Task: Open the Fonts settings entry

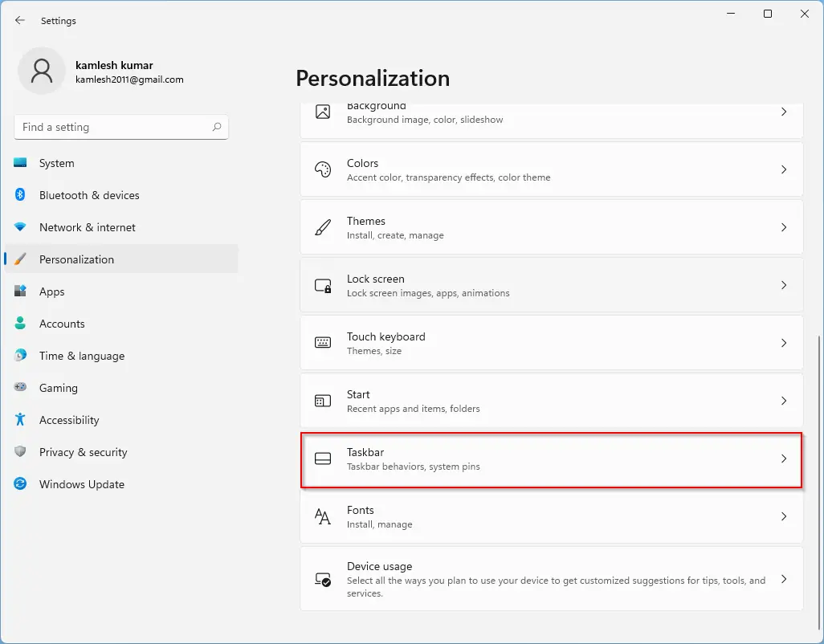Action: (551, 516)
